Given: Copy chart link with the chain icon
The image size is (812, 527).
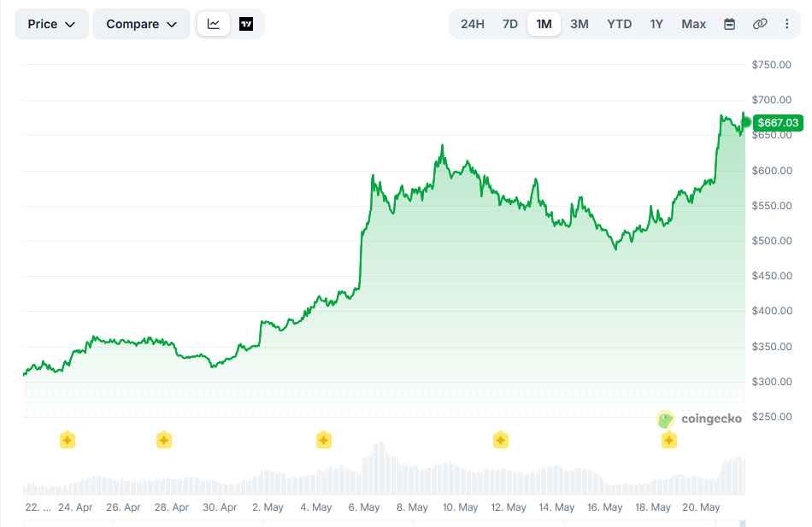Looking at the screenshot, I should click(x=759, y=24).
